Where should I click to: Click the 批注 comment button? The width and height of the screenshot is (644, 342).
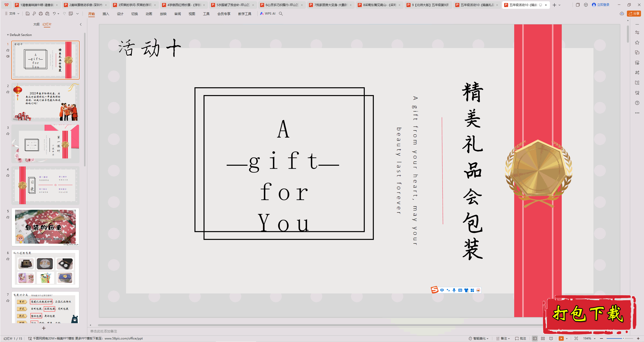[x=521, y=338]
